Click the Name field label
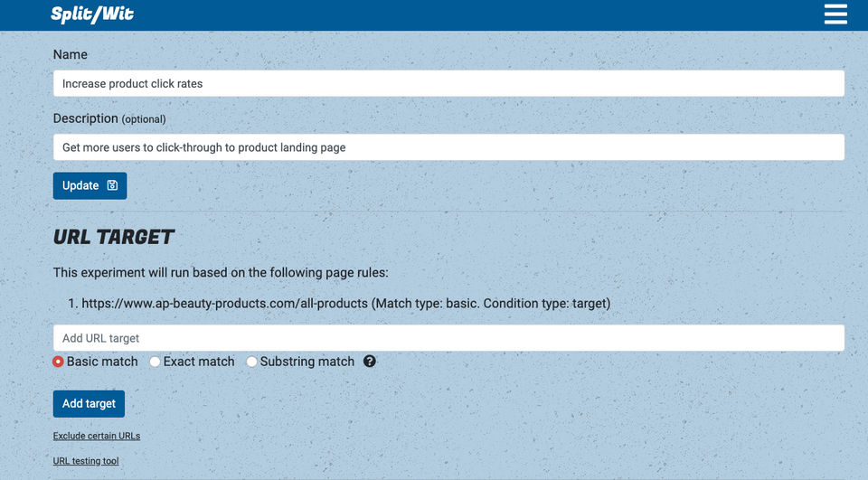The image size is (868, 480). coord(71,54)
